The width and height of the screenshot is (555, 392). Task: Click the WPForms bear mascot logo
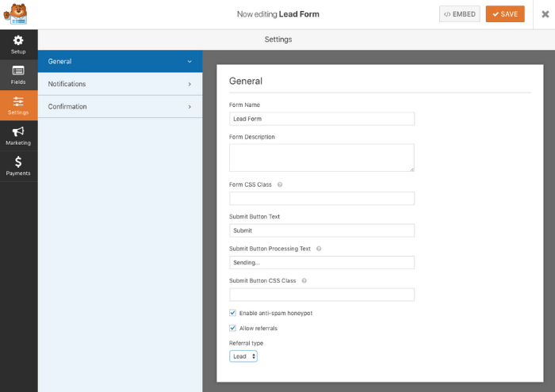pyautogui.click(x=18, y=14)
